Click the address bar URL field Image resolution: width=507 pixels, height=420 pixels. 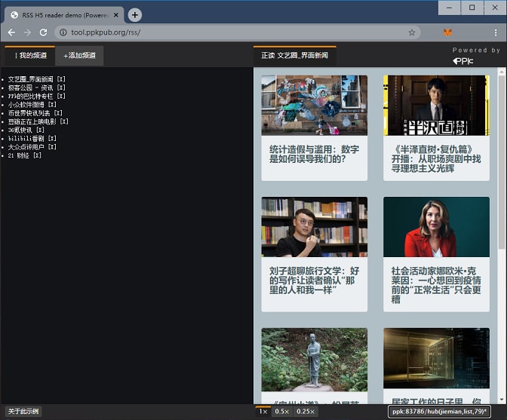[226, 32]
